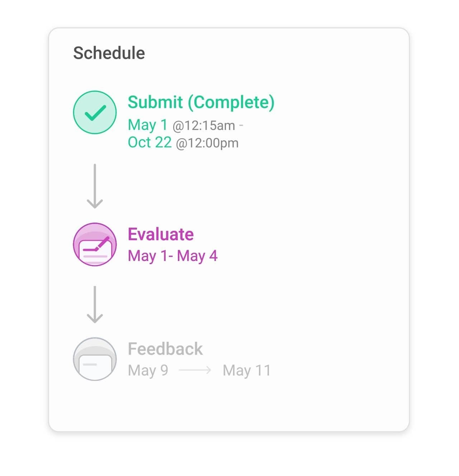Click the Oct 22 submit end date
This screenshot has height=476, width=459.
(x=150, y=143)
